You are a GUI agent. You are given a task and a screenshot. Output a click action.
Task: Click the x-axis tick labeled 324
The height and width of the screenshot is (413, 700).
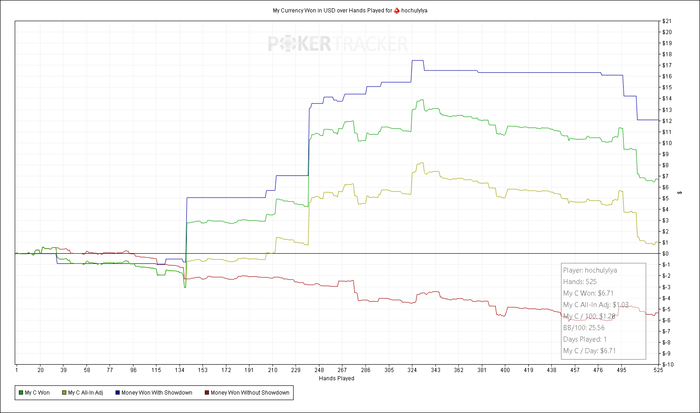[x=412, y=370]
